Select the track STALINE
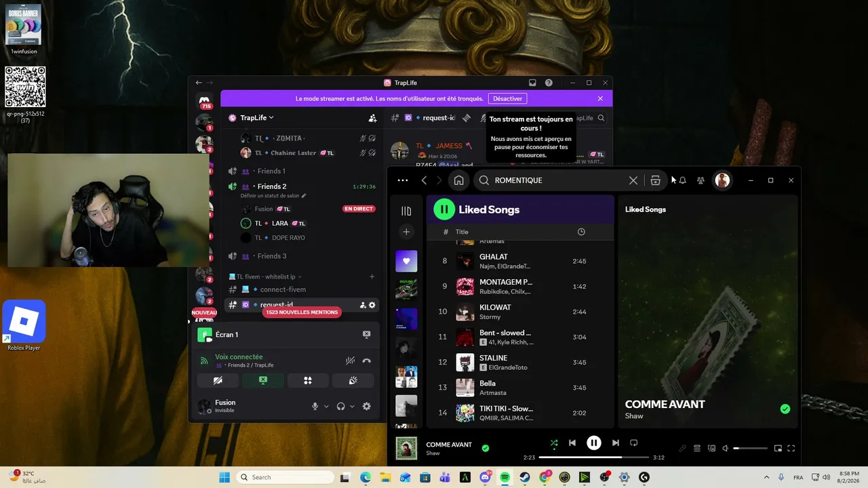The height and width of the screenshot is (488, 868). (519, 362)
